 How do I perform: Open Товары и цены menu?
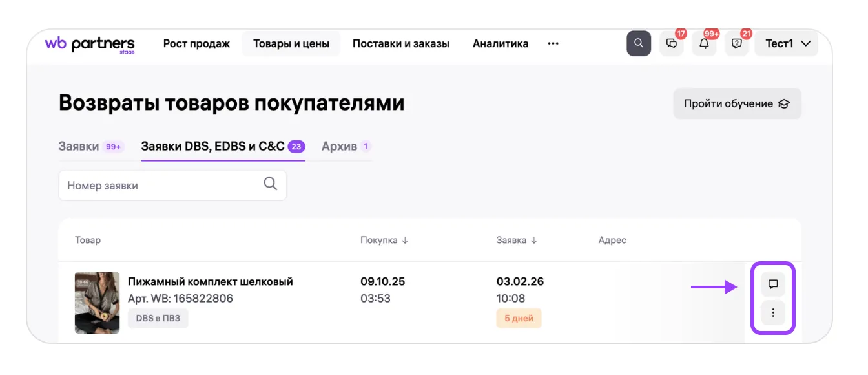click(x=291, y=43)
